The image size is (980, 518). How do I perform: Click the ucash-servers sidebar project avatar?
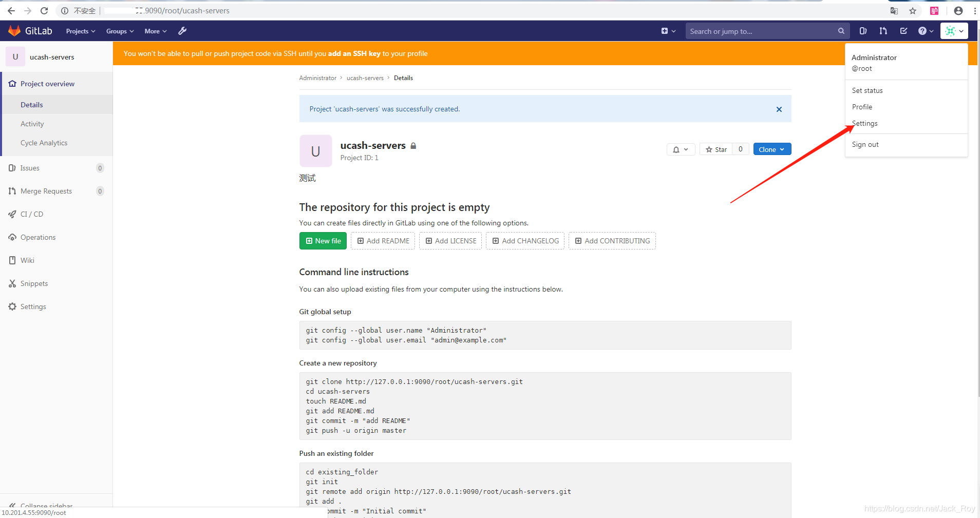click(15, 56)
